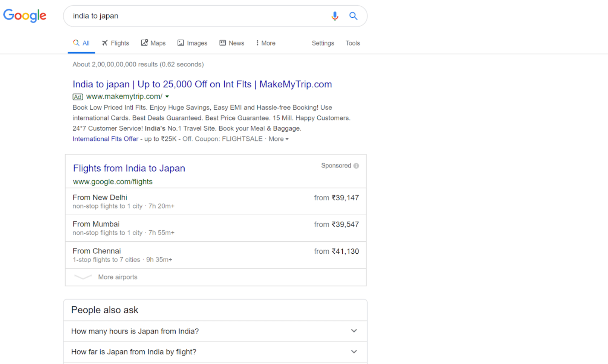Screen dimensions: 608x364
Task: Click the Sponsored info icon
Action: [356, 166]
